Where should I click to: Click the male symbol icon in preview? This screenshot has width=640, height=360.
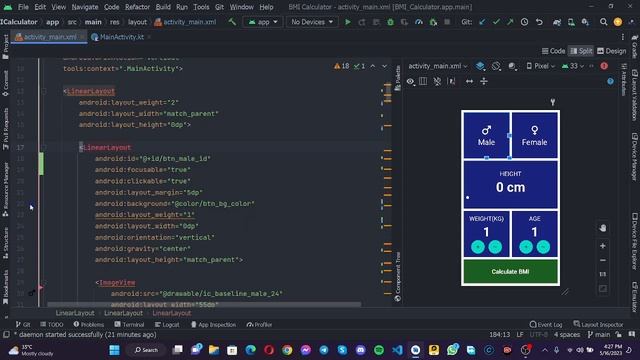pyautogui.click(x=486, y=130)
